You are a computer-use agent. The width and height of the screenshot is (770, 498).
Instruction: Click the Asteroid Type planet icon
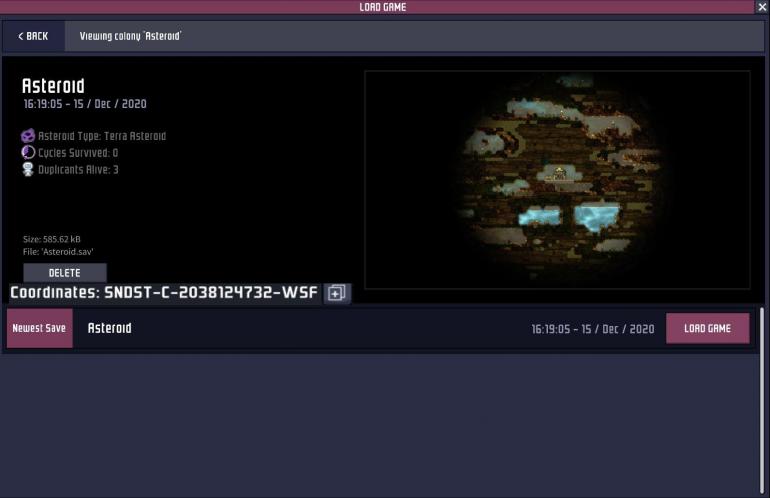click(x=28, y=136)
